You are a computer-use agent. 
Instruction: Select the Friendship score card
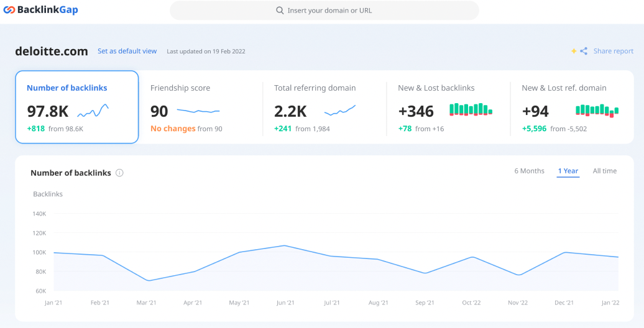[x=201, y=107]
